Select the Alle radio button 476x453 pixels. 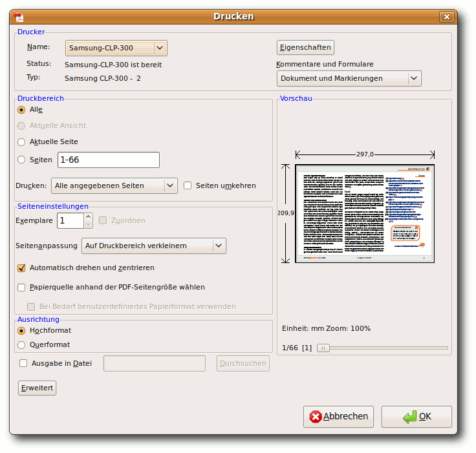point(21,110)
